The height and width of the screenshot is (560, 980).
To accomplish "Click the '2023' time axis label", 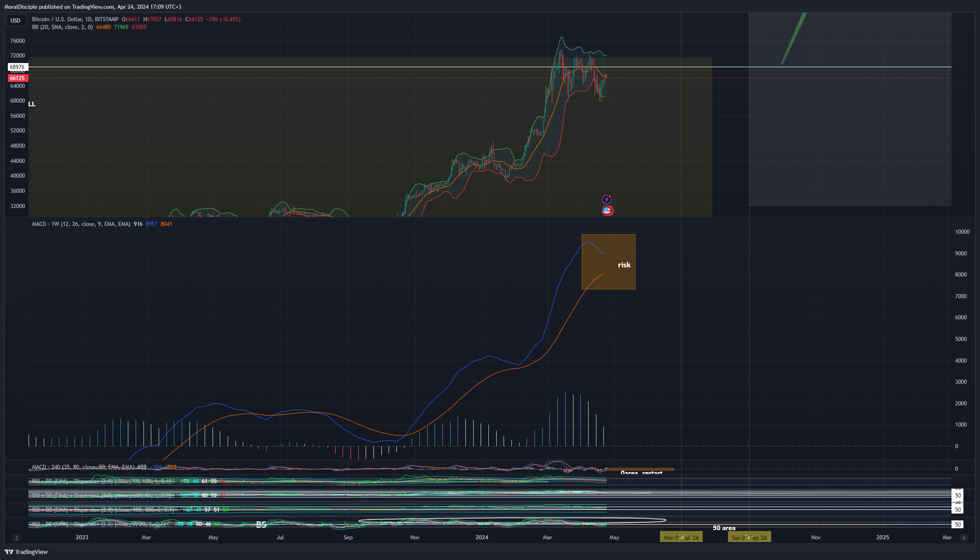I will point(82,537).
